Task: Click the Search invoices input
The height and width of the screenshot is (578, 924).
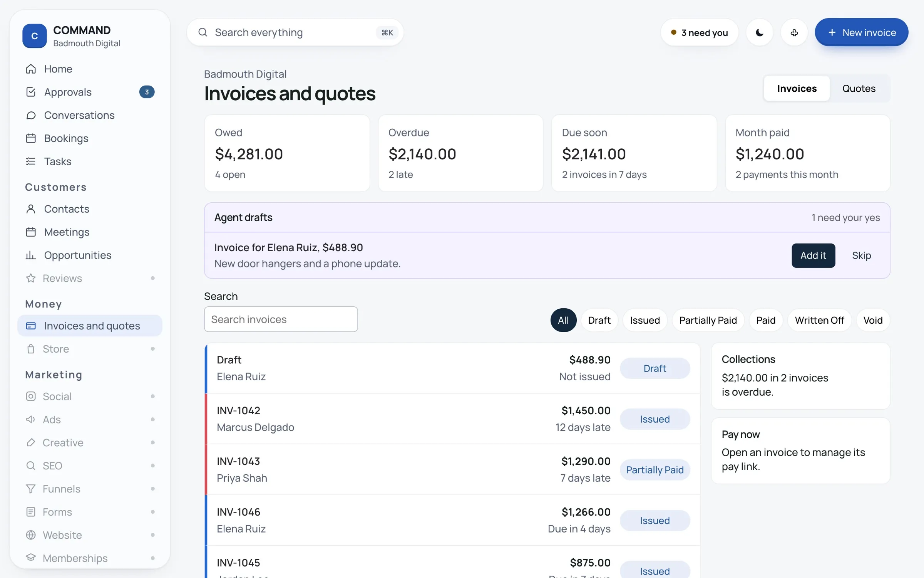Action: (281, 319)
